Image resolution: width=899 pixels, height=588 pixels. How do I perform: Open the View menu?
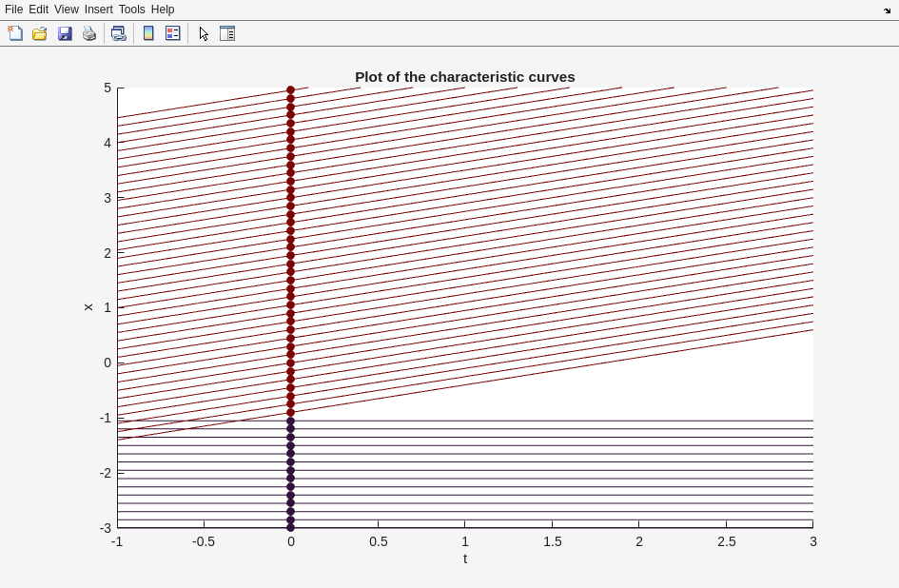pyautogui.click(x=66, y=10)
